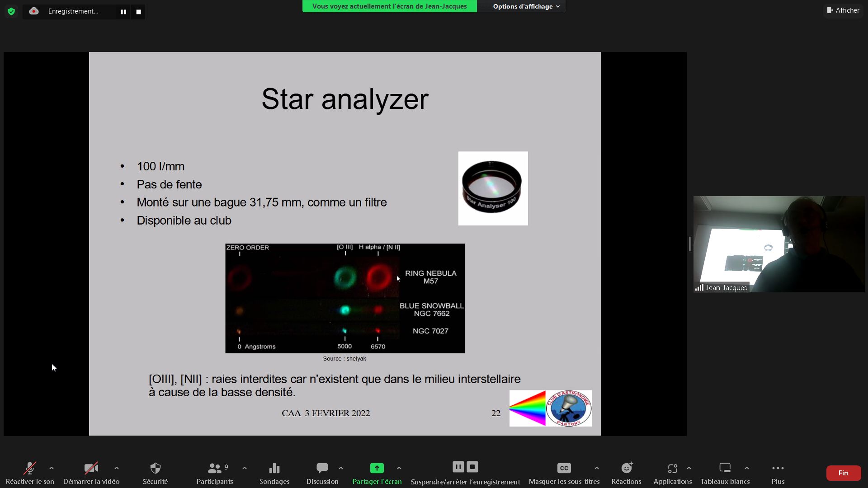Expand subtitle options arrow beside CC
868x488 pixels.
tap(597, 468)
